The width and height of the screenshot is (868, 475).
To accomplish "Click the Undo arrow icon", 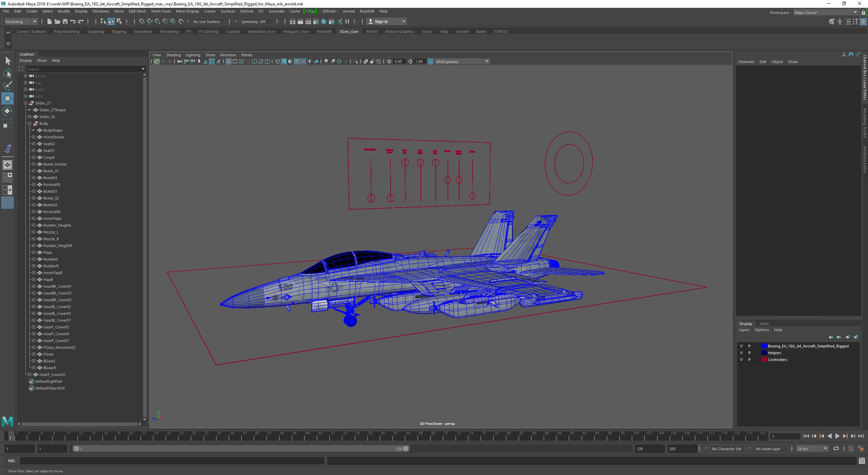I will click(x=73, y=21).
